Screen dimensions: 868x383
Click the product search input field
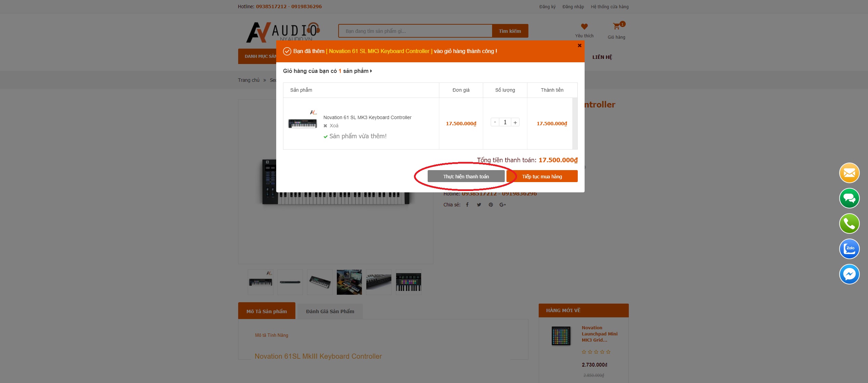(x=415, y=31)
